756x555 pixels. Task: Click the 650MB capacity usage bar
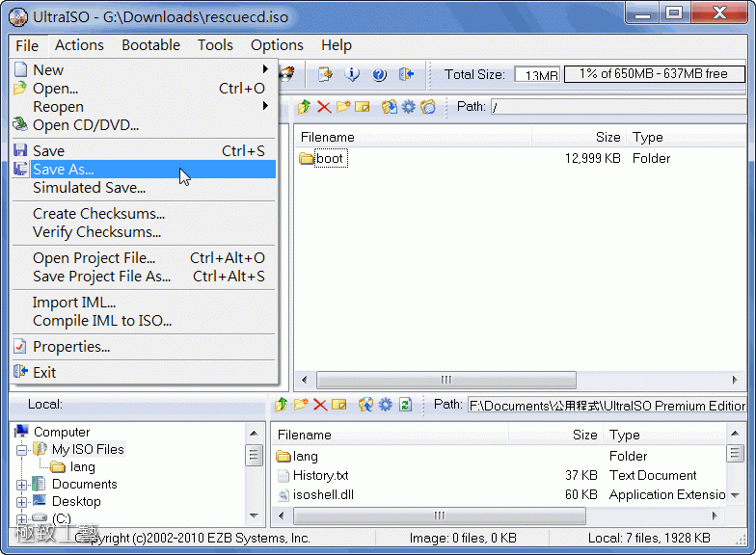[x=654, y=74]
